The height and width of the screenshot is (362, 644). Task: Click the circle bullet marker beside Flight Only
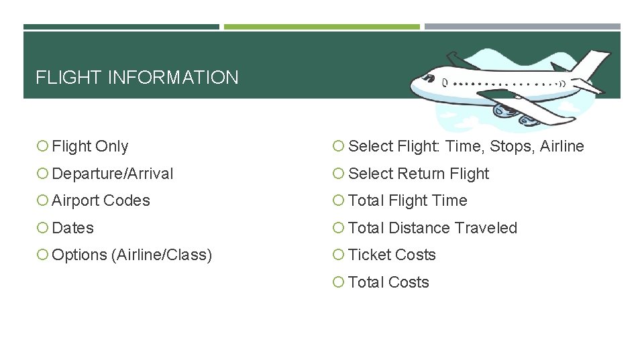click(42, 146)
